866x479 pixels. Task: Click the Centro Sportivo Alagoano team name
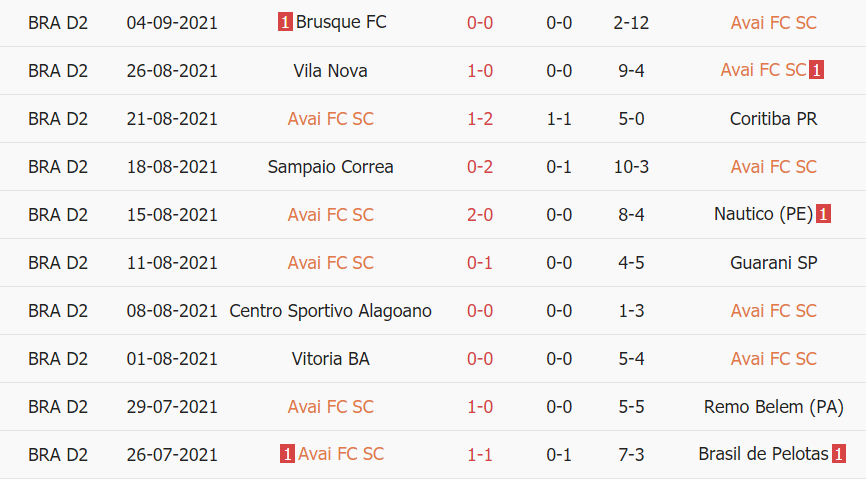(330, 310)
